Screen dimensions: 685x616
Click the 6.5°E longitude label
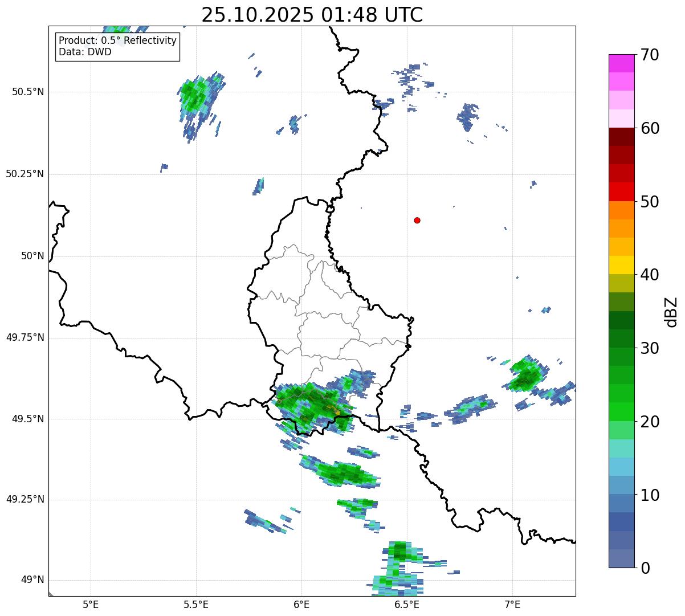pyautogui.click(x=407, y=604)
